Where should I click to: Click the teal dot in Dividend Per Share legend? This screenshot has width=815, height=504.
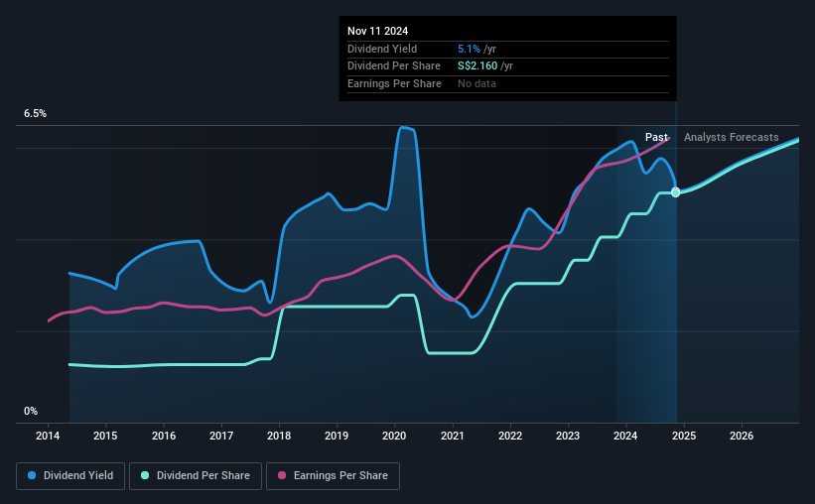click(x=145, y=475)
